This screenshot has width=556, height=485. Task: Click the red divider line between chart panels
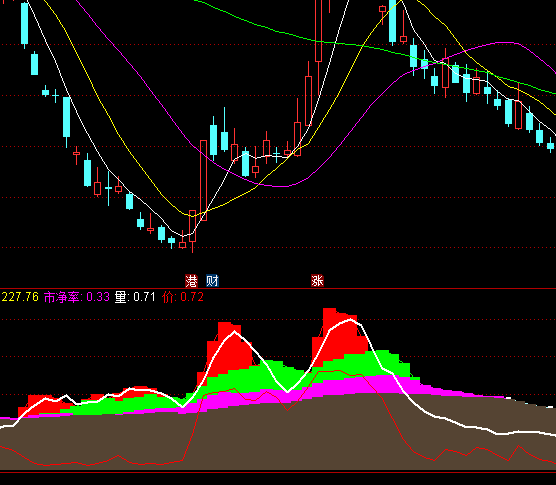click(x=278, y=289)
